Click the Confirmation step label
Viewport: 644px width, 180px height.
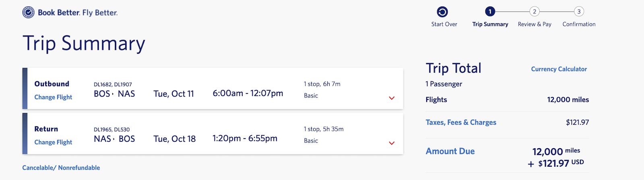579,24
